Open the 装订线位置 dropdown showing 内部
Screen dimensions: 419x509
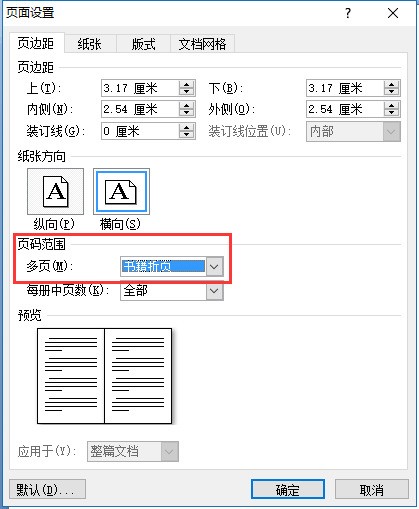[x=353, y=131]
